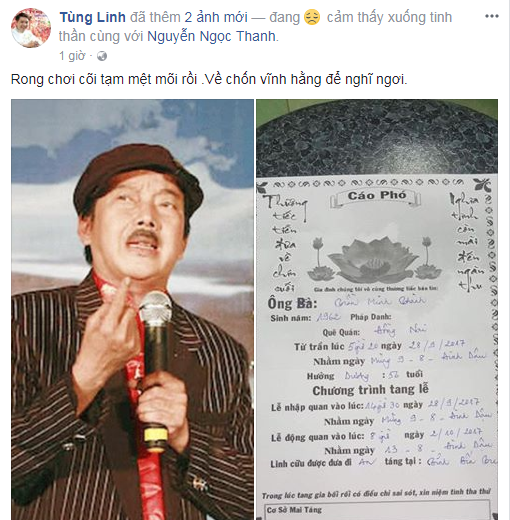510x520 pixels.
Task: Open the Cáo Phó funeral notice photo
Action: (x=377, y=309)
